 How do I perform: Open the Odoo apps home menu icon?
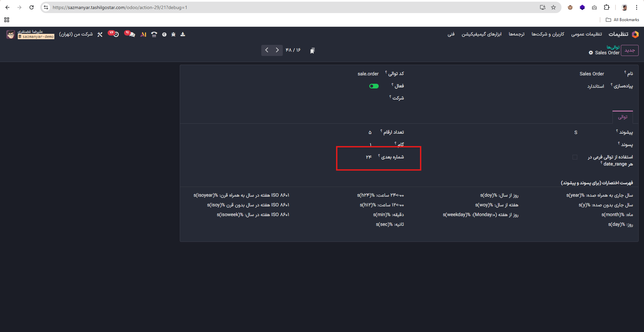tap(635, 34)
